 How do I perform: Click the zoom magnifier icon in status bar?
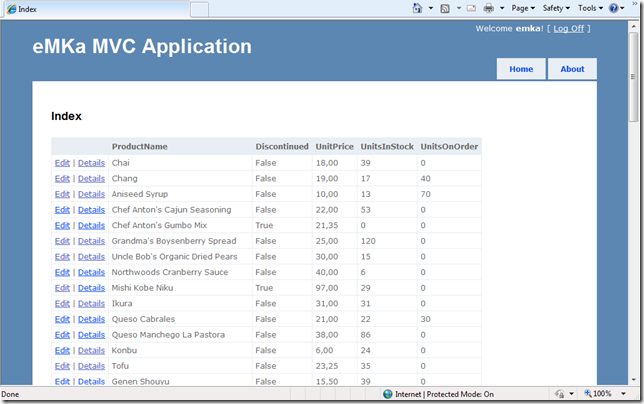coord(588,394)
